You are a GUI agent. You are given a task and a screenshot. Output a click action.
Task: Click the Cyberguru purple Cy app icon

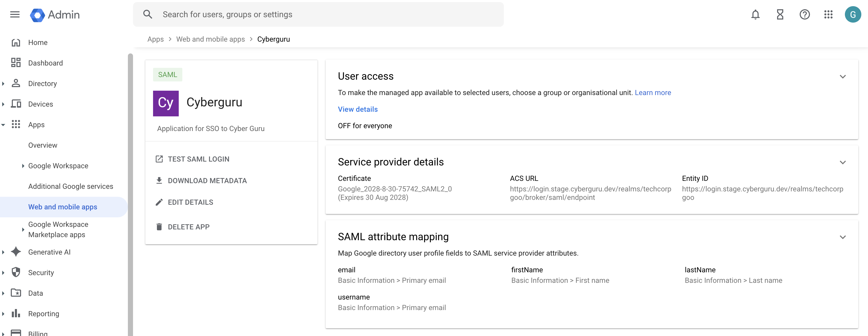[166, 103]
